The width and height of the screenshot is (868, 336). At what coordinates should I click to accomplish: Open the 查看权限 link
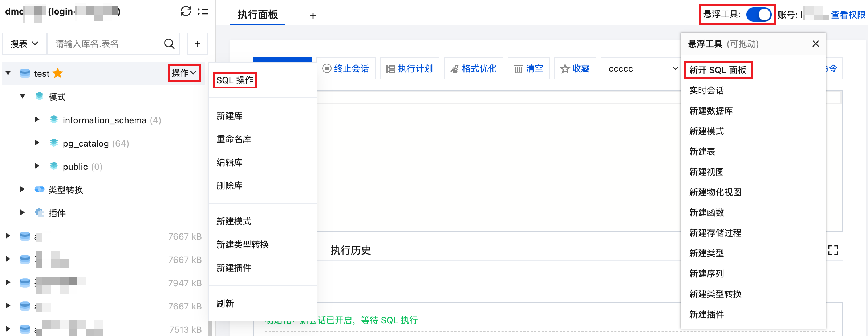point(848,15)
